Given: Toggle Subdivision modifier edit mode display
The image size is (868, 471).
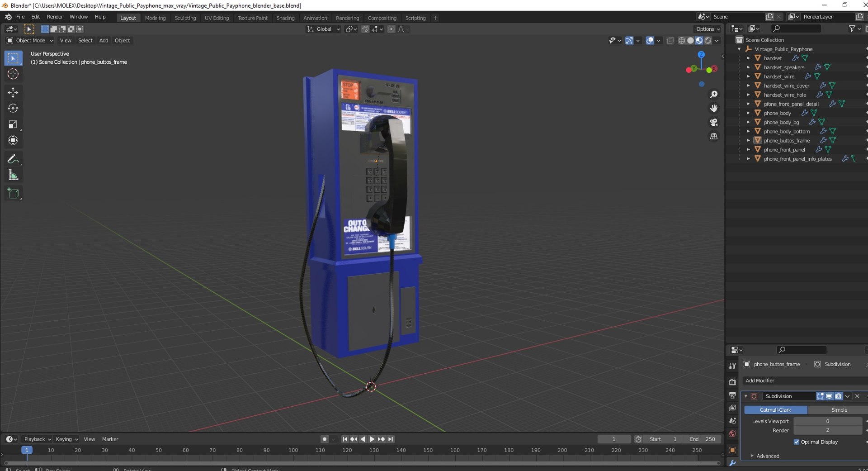Looking at the screenshot, I should pyautogui.click(x=821, y=396).
